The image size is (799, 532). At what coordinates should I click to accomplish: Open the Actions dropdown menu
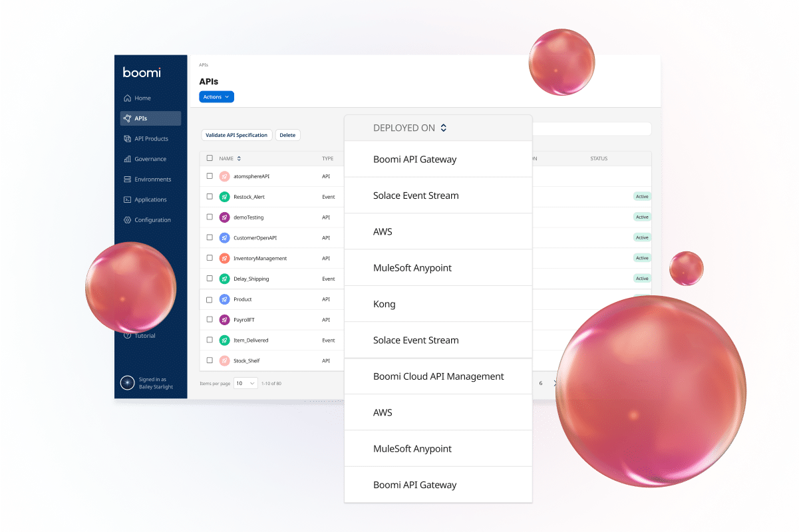pyautogui.click(x=216, y=97)
